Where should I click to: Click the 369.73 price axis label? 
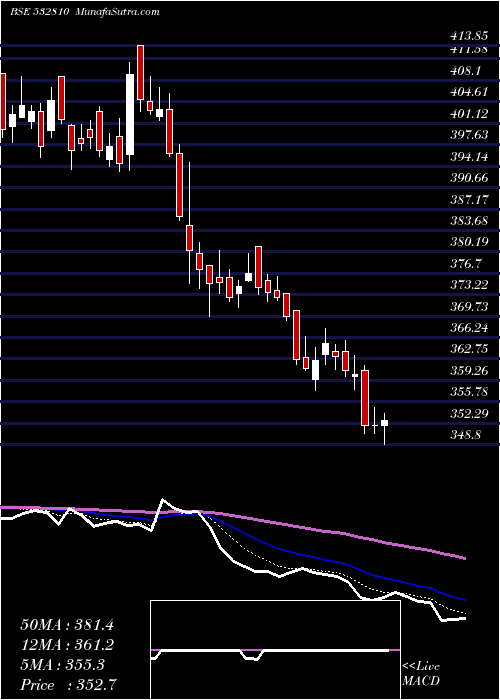469,307
